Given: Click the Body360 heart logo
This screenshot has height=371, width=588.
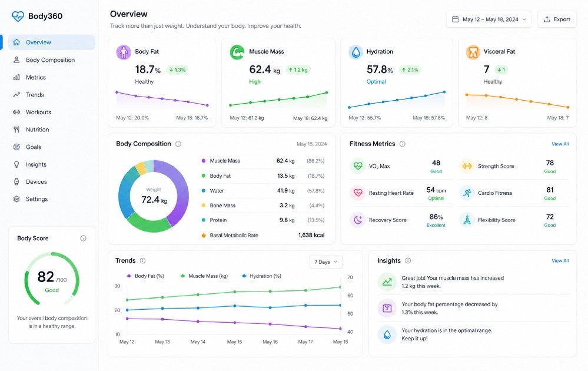Looking at the screenshot, I should (x=18, y=16).
